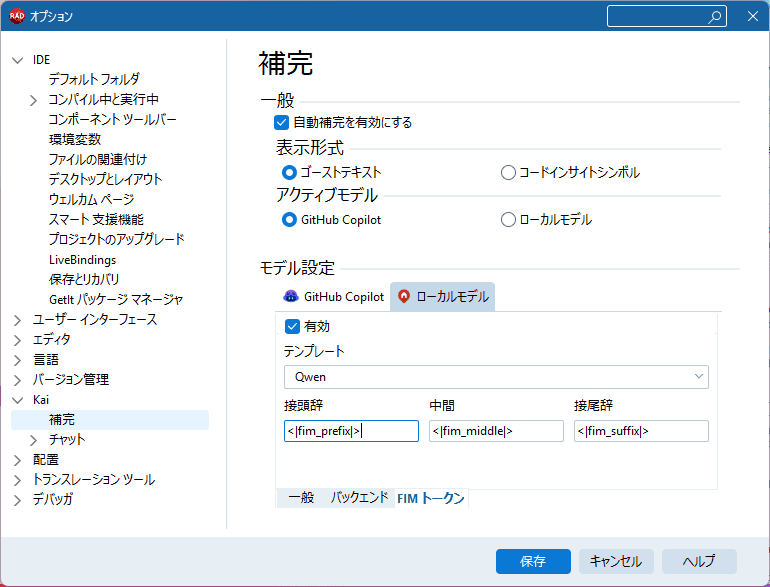
Task: Select スマート 支援機能 tree item
Action: 96,219
